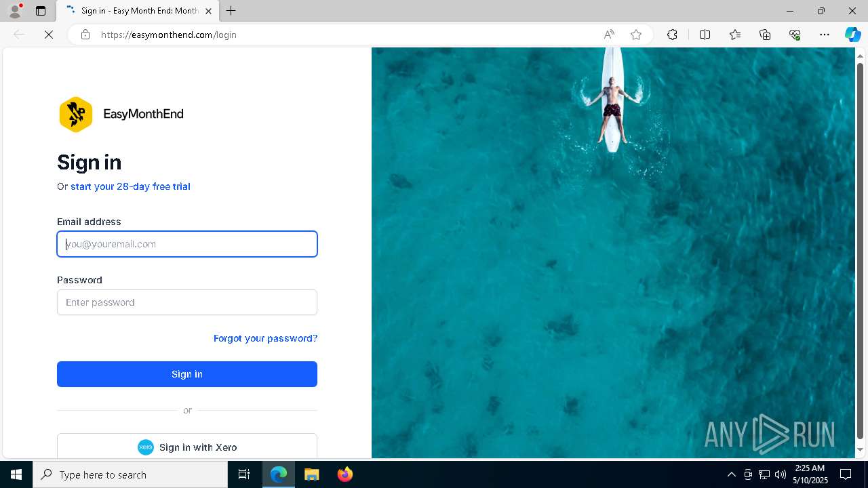This screenshot has height=488, width=868.
Task: Open the tab actions menu icon
Action: pyautogui.click(x=41, y=11)
